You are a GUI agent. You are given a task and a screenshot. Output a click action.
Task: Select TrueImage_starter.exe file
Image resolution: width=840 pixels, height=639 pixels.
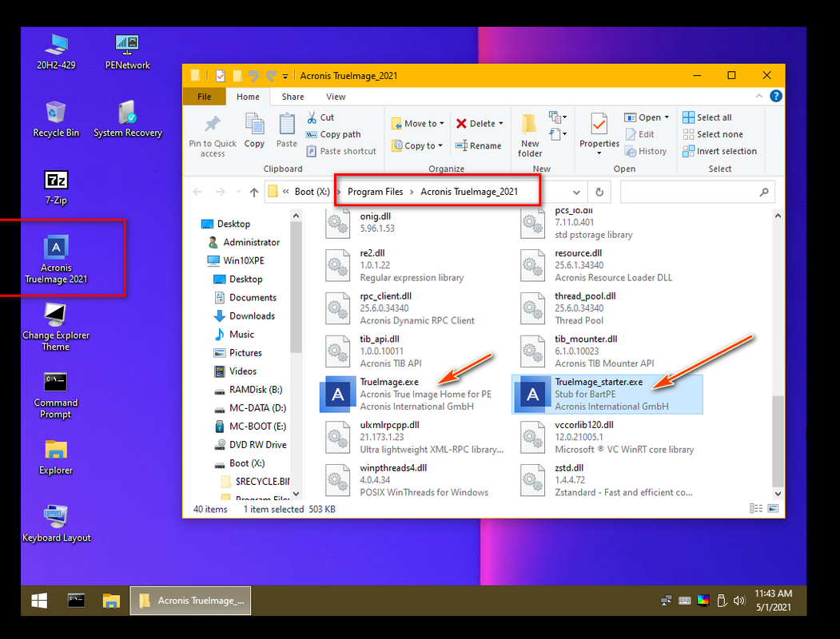click(607, 395)
